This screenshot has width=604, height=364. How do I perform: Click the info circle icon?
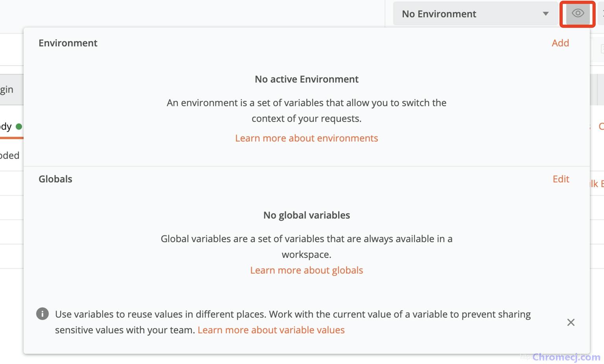[42, 314]
